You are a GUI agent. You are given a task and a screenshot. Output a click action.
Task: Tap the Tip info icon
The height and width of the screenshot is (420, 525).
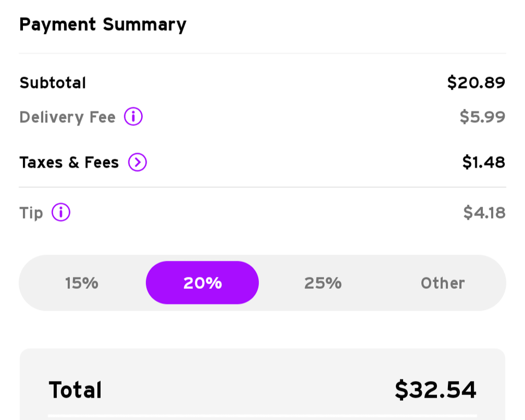click(61, 212)
